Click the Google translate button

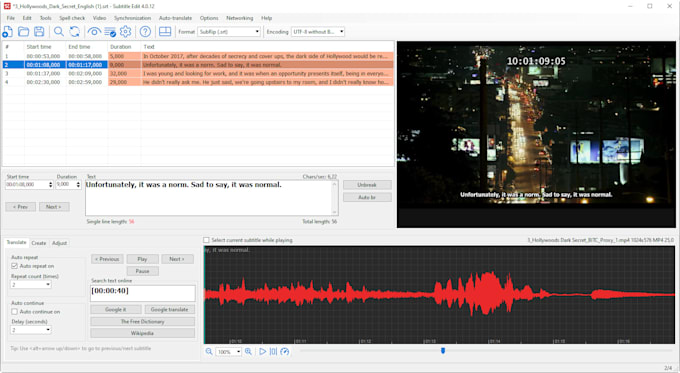point(169,310)
